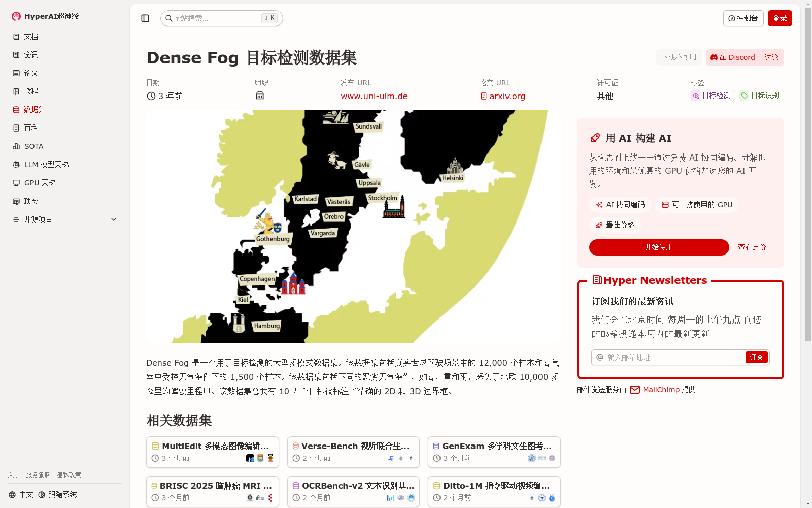812x508 pixels.
Task: Select the 目标检测 tag
Action: pos(713,96)
